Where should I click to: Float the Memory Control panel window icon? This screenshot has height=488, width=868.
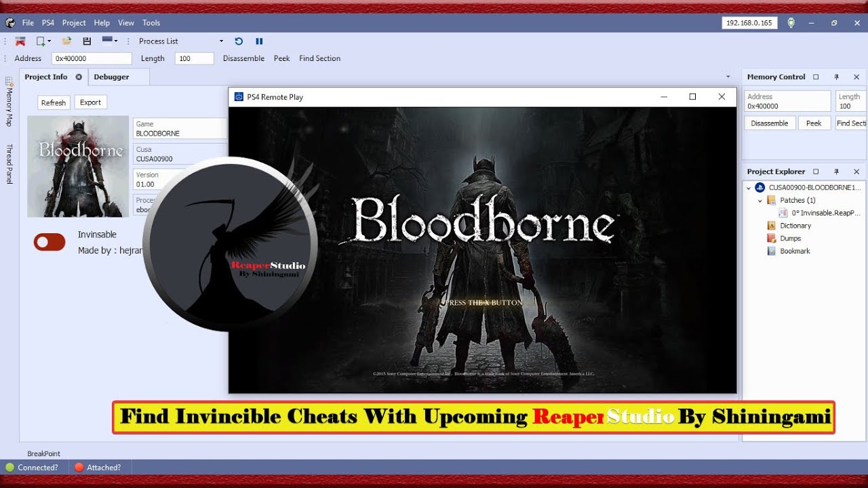[x=816, y=77]
